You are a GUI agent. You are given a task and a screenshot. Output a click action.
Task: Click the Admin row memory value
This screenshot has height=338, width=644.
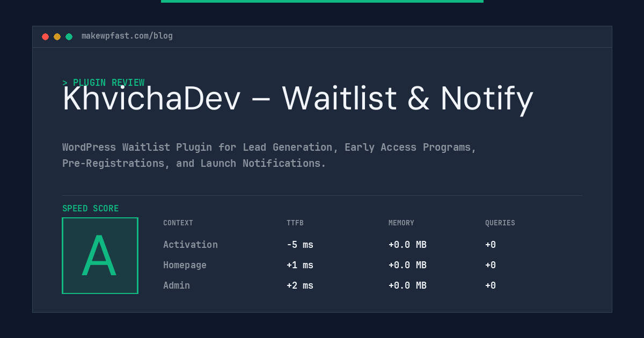(x=407, y=285)
